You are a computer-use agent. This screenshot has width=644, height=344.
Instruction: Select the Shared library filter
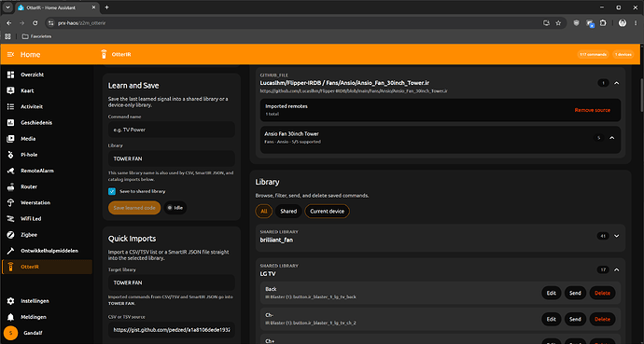[x=288, y=212]
